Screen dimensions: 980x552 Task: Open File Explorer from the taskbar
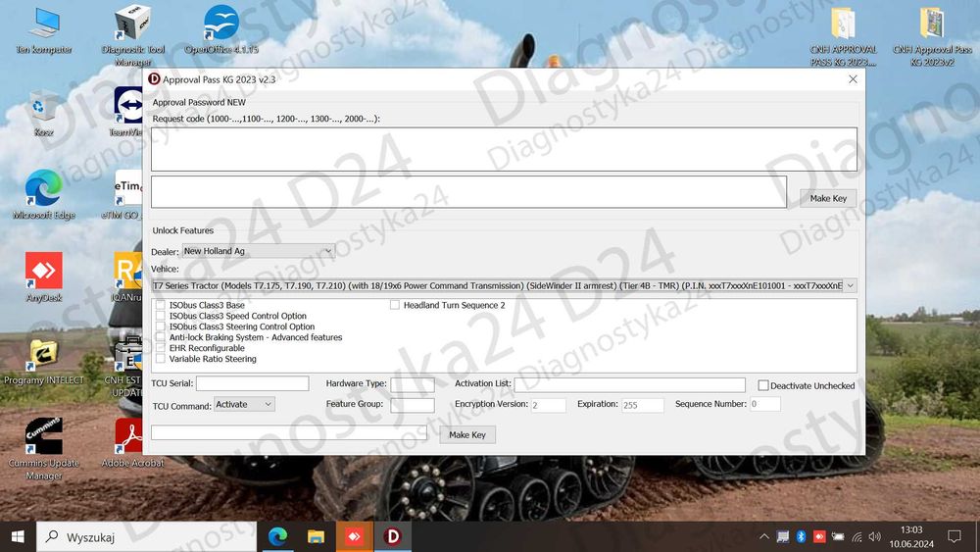tap(317, 536)
